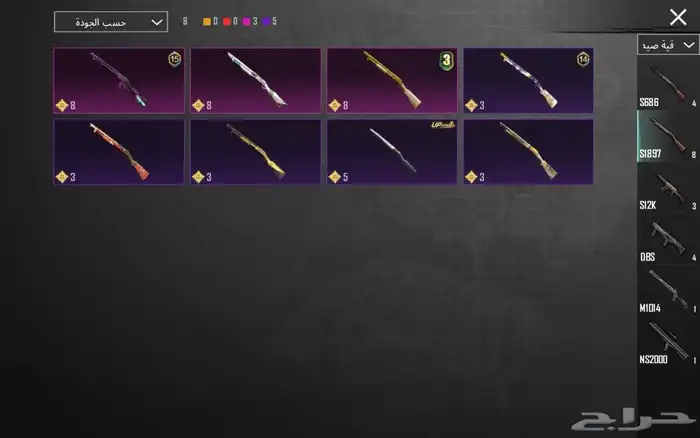
Task: Select the white-pink S1897 skin thumbnail
Action: click(x=255, y=80)
